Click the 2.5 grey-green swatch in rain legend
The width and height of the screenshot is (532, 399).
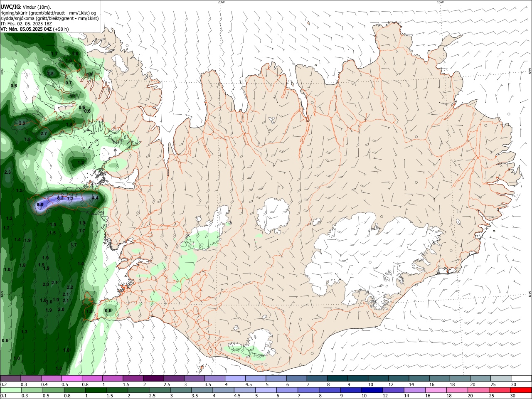(x=160, y=390)
